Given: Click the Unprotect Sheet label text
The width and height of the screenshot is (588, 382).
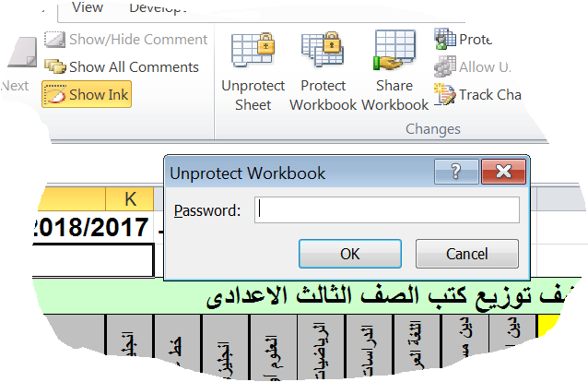Looking at the screenshot, I should 253,95.
